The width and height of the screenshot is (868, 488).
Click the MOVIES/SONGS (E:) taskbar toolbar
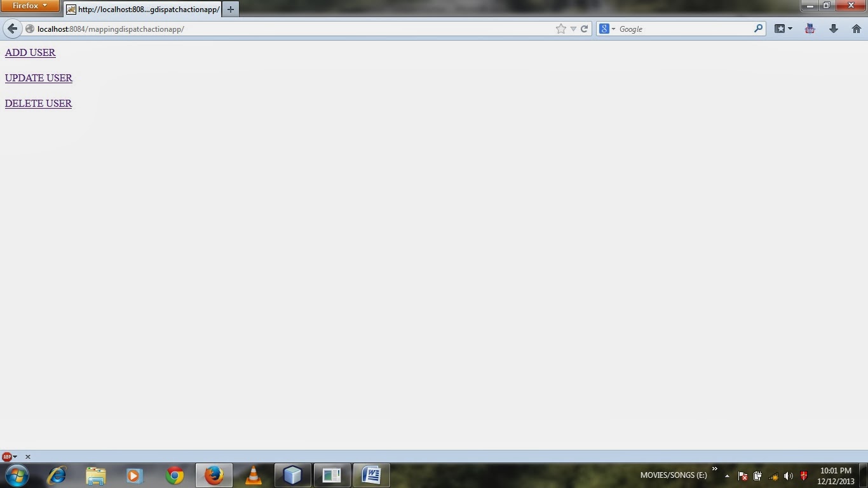click(674, 475)
